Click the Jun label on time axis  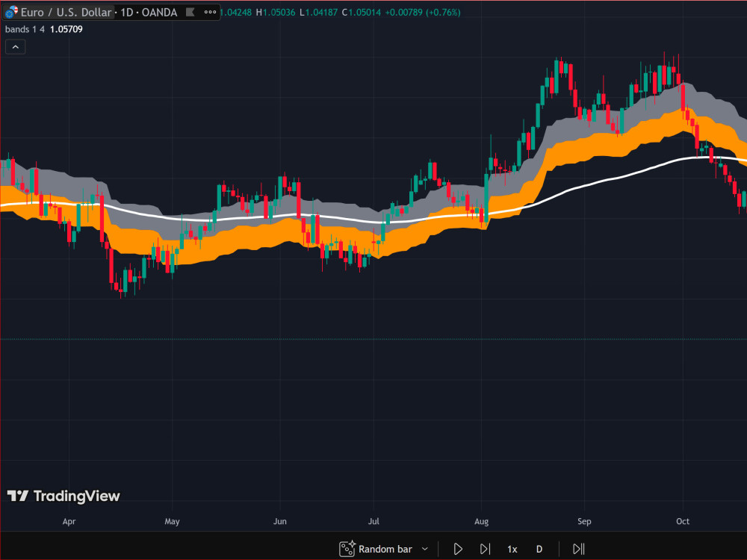pyautogui.click(x=280, y=521)
